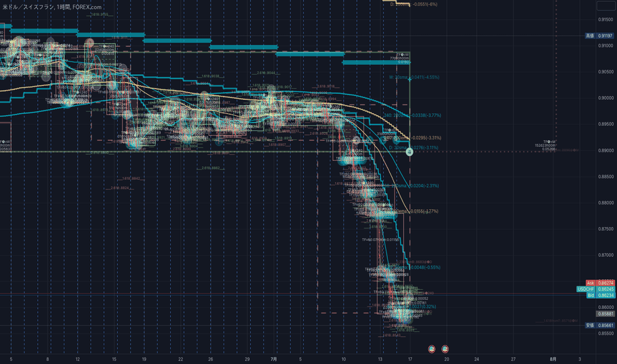Click date 17 on the time axis
617x364 pixels.
[410, 359]
